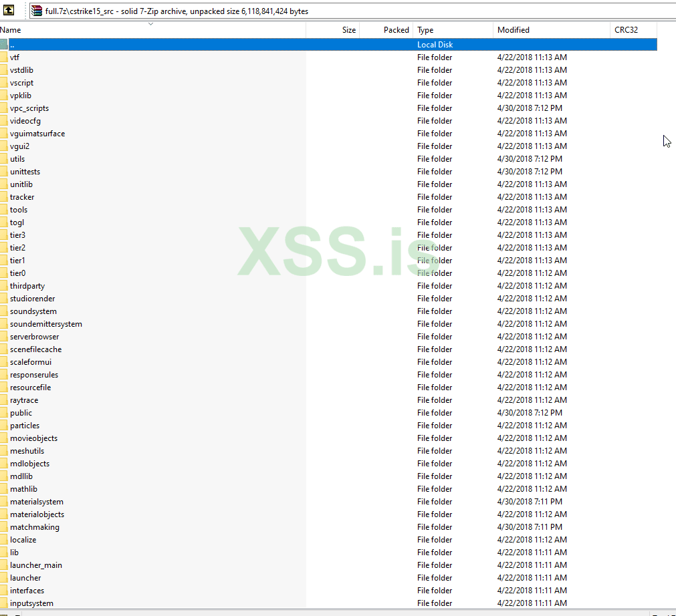Click the archive path address field

[x=352, y=11]
